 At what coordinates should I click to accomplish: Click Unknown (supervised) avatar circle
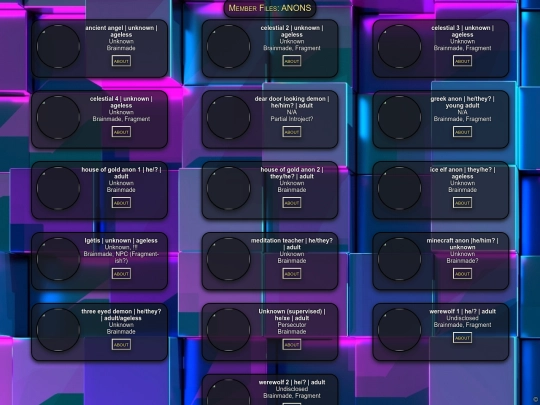point(229,330)
